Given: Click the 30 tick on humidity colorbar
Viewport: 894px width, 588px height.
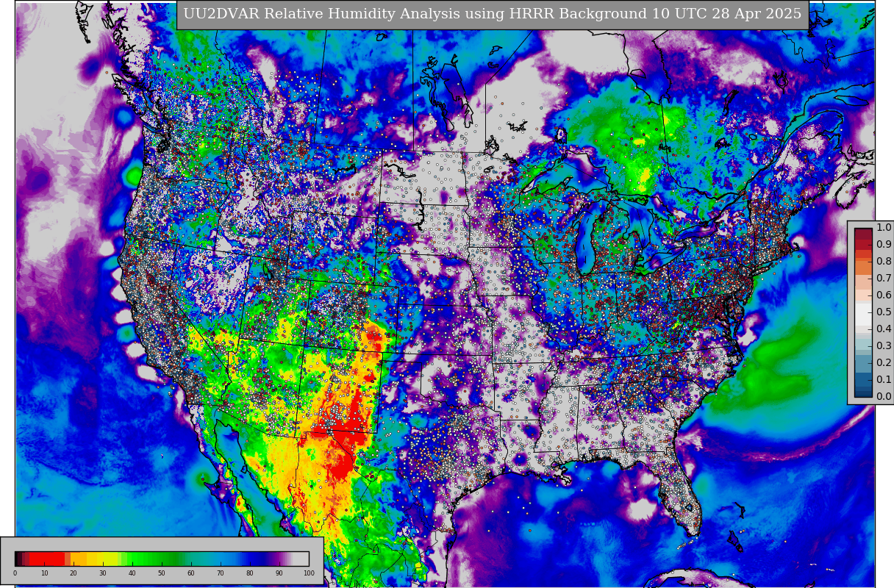Looking at the screenshot, I should (103, 573).
